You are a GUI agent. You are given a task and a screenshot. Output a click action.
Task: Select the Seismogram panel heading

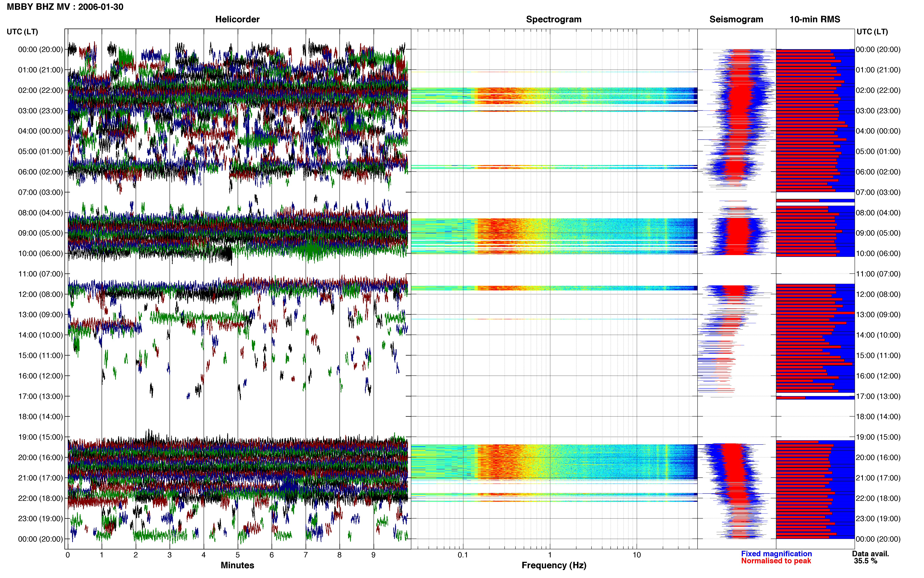736,20
